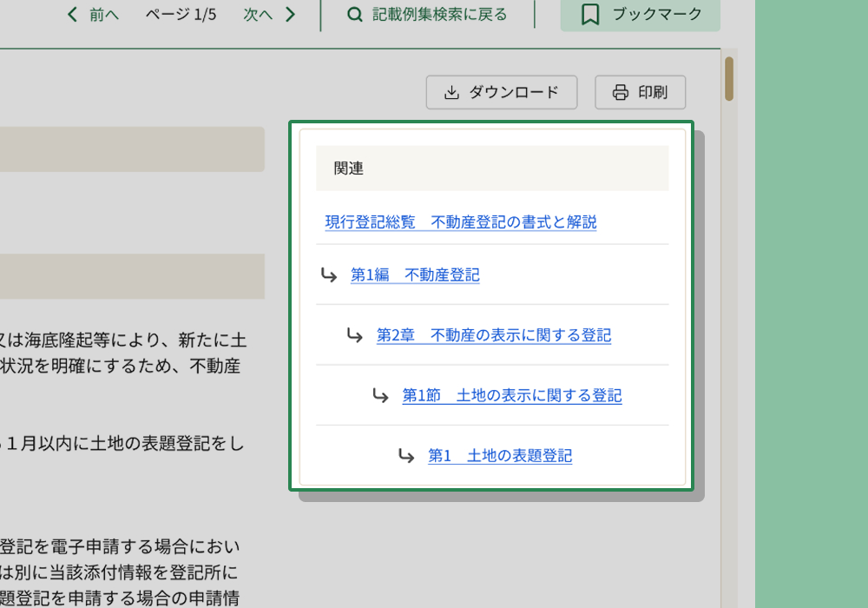Click the page indicator ページ 1/5

coord(181,15)
